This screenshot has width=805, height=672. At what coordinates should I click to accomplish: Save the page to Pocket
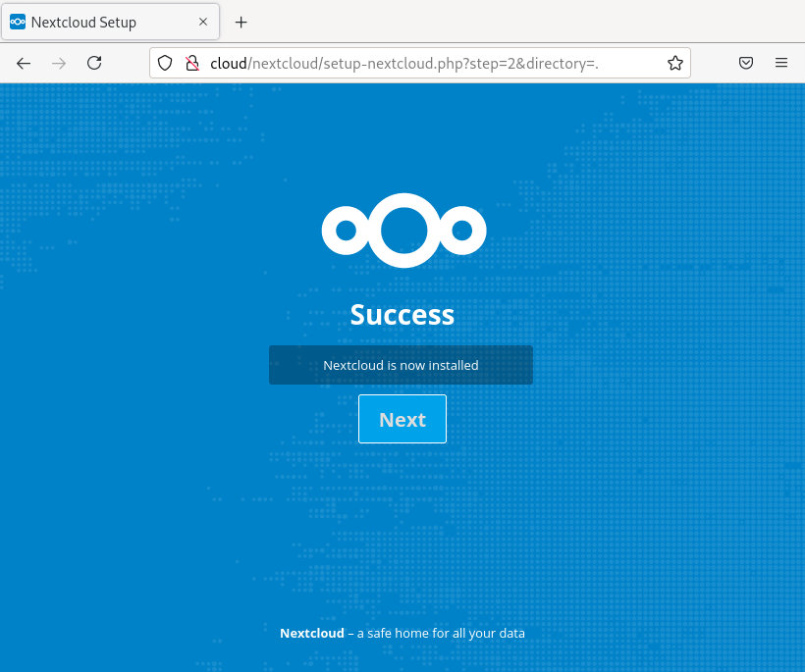click(x=746, y=63)
